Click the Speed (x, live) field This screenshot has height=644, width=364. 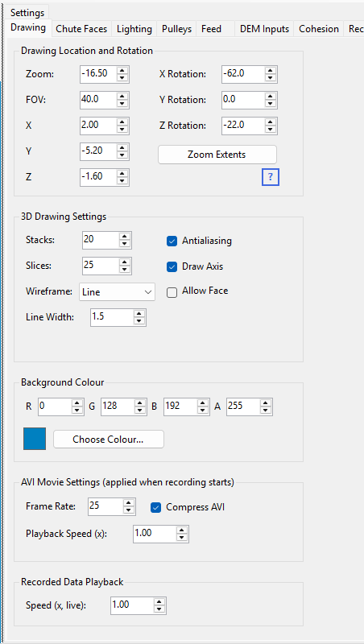pyautogui.click(x=132, y=606)
